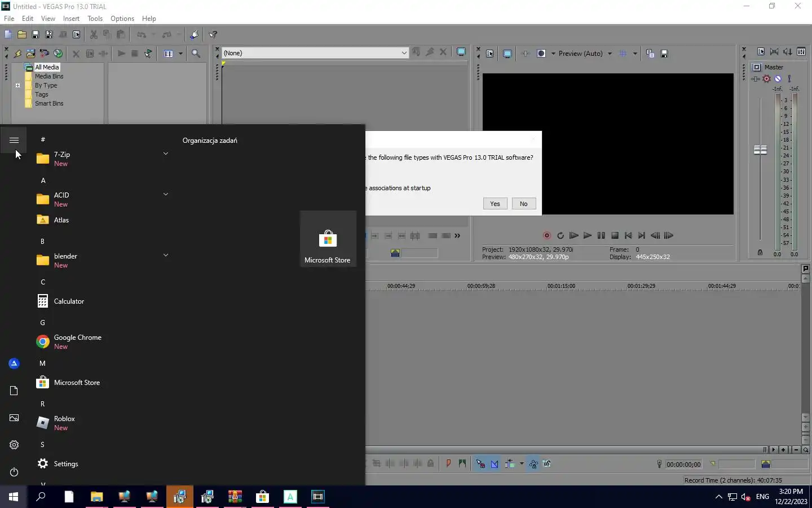This screenshot has width=812, height=508.
Task: Open the Views dropdown arrow in Project Media
Action: point(180,54)
